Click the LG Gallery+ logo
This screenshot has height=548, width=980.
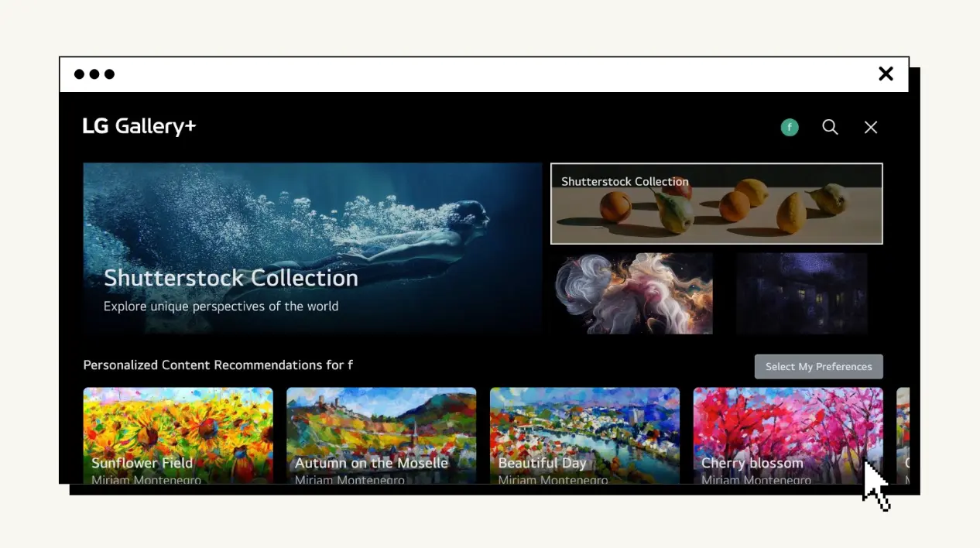[139, 126]
